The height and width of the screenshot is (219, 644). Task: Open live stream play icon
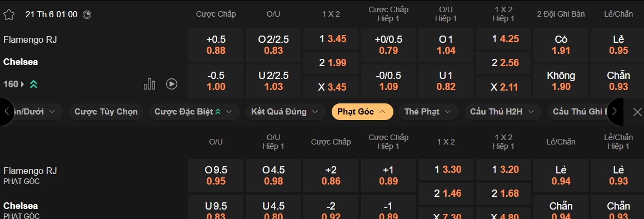pos(172,84)
